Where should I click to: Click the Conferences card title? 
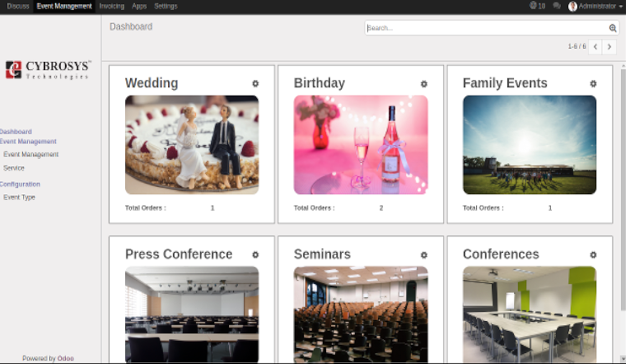(x=501, y=254)
